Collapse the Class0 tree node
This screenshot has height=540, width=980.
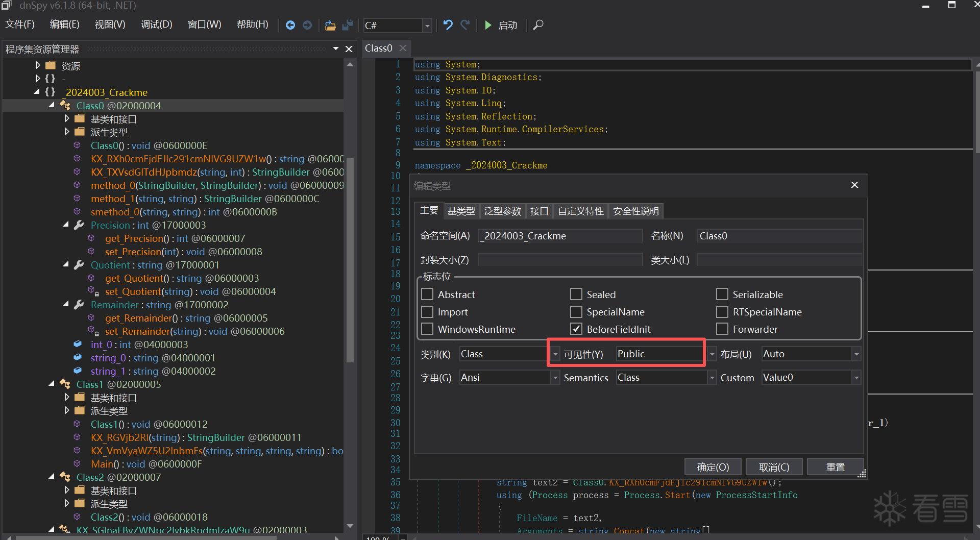(x=52, y=105)
